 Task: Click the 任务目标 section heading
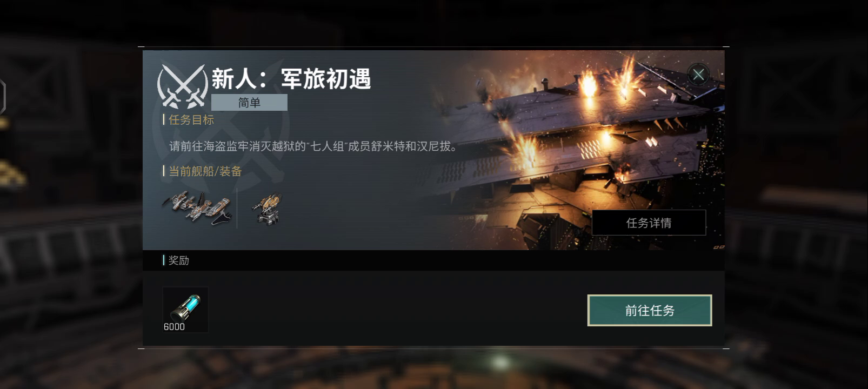[191, 119]
